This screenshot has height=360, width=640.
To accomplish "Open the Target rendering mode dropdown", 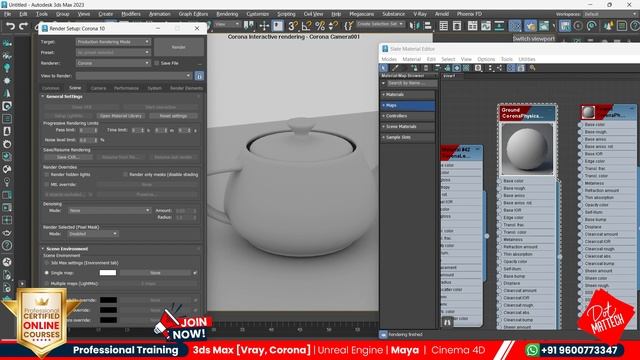I will pyautogui.click(x=113, y=42).
